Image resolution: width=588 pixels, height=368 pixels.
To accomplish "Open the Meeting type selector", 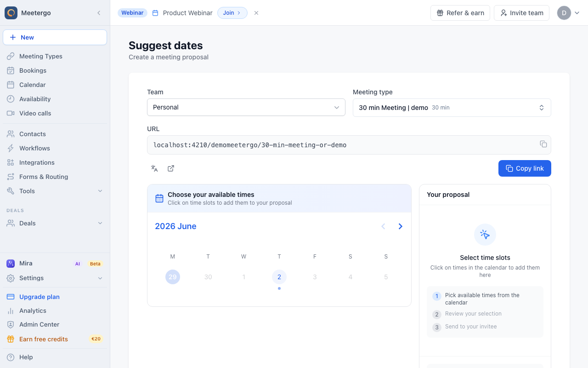I will 452,108.
